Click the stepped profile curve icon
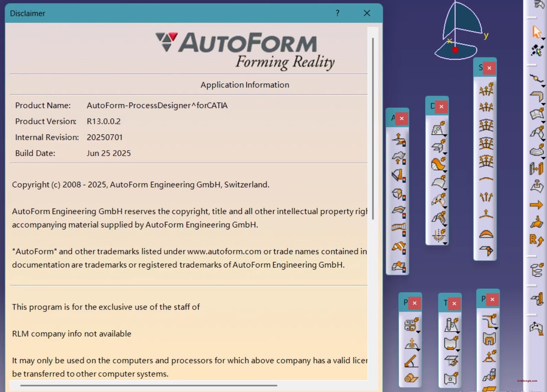Image resolution: width=547 pixels, height=392 pixels. (490, 321)
